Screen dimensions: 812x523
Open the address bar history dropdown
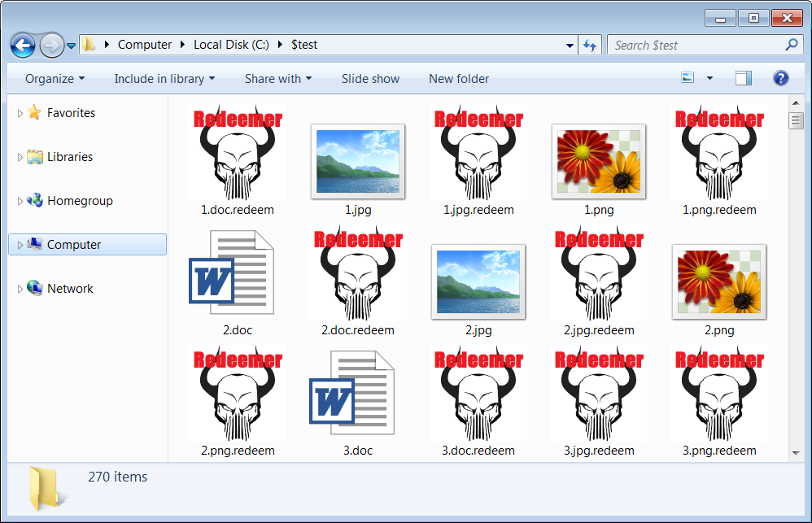[570, 45]
